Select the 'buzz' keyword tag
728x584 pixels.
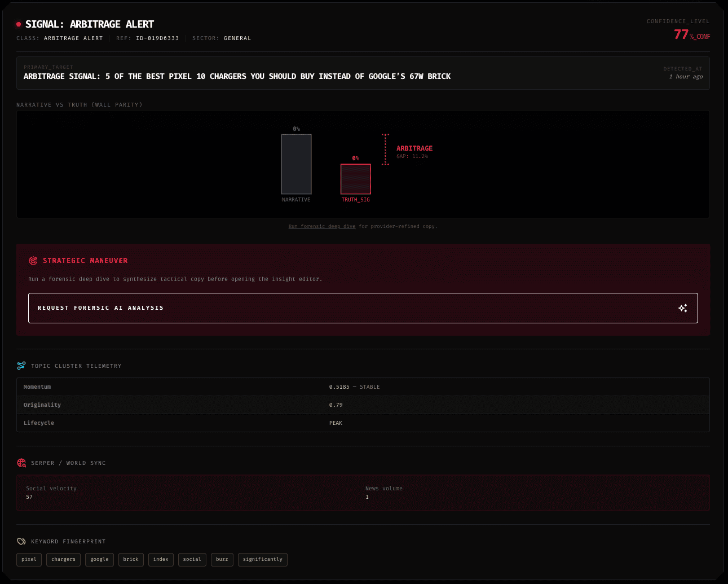[x=222, y=559]
